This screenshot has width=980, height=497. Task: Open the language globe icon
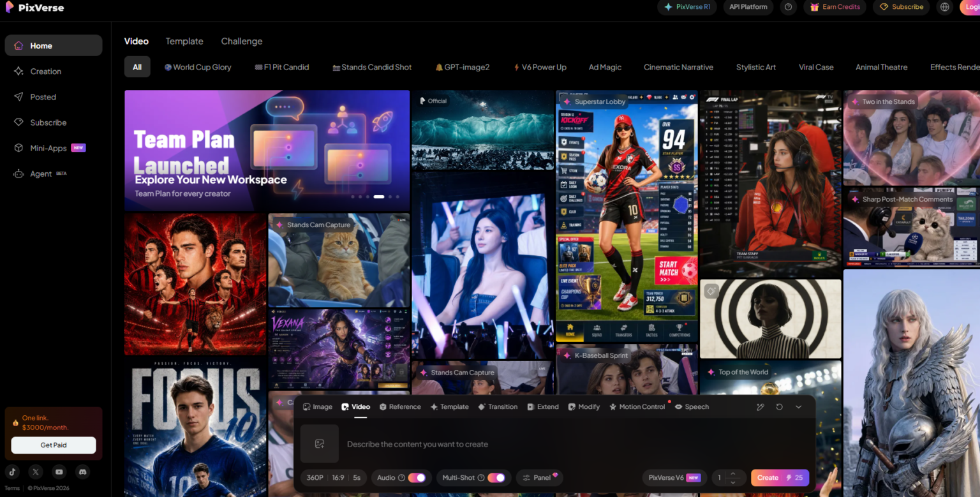(x=945, y=7)
